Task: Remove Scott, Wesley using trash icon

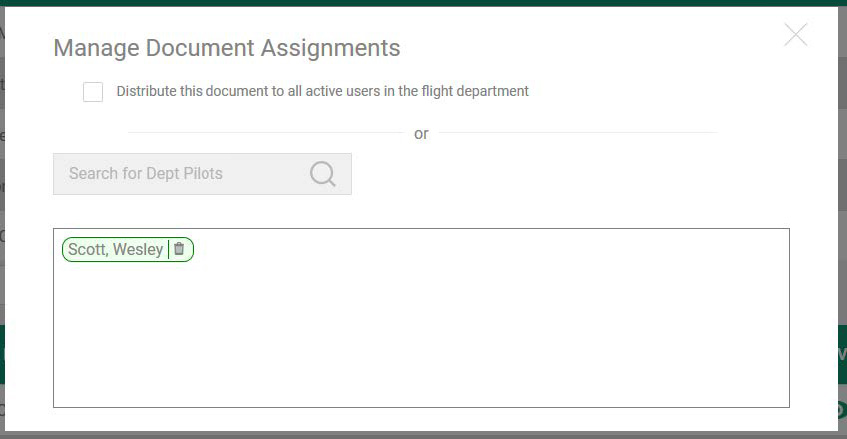Action: coord(179,249)
